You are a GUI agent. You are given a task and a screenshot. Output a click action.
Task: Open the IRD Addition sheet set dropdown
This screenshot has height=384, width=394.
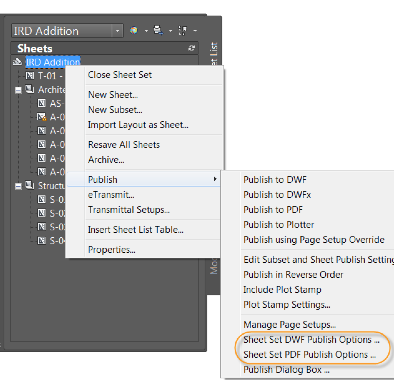pyautogui.click(x=67, y=31)
